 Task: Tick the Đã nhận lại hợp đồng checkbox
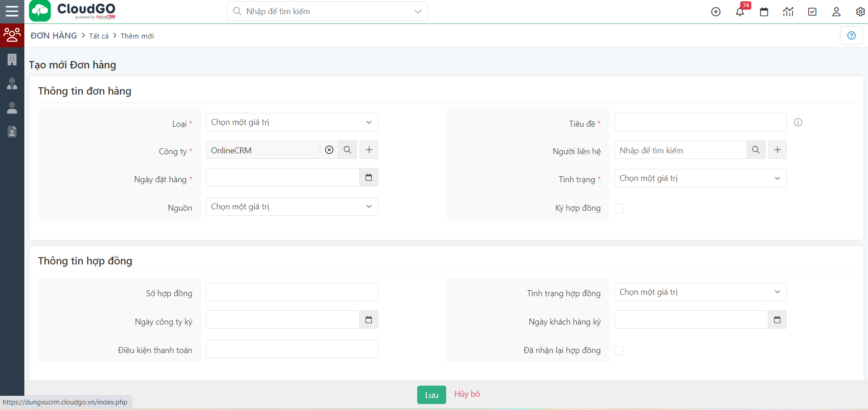click(619, 351)
